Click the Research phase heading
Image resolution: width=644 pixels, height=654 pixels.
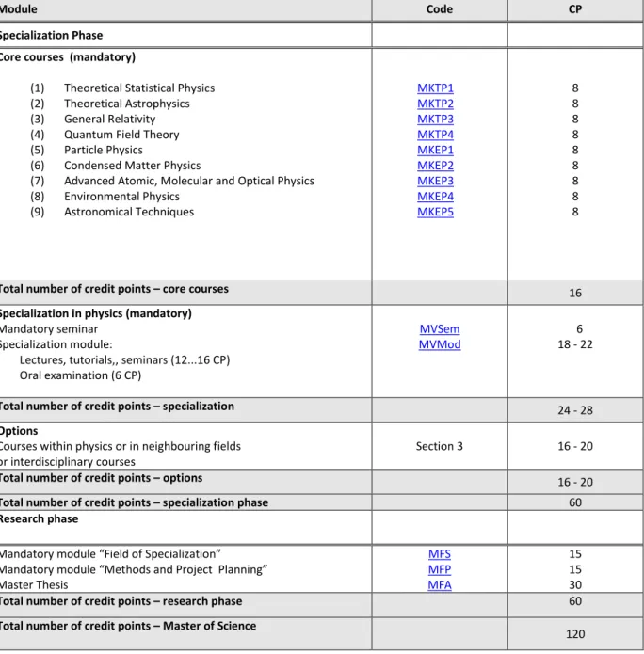point(39,518)
